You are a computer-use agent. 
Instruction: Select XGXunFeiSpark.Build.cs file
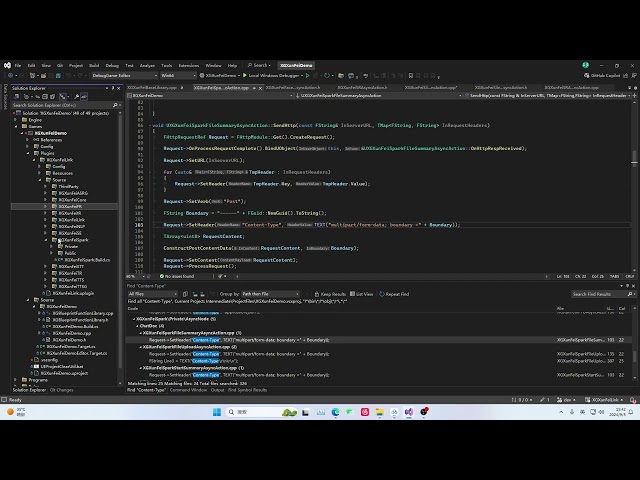click(x=87, y=260)
